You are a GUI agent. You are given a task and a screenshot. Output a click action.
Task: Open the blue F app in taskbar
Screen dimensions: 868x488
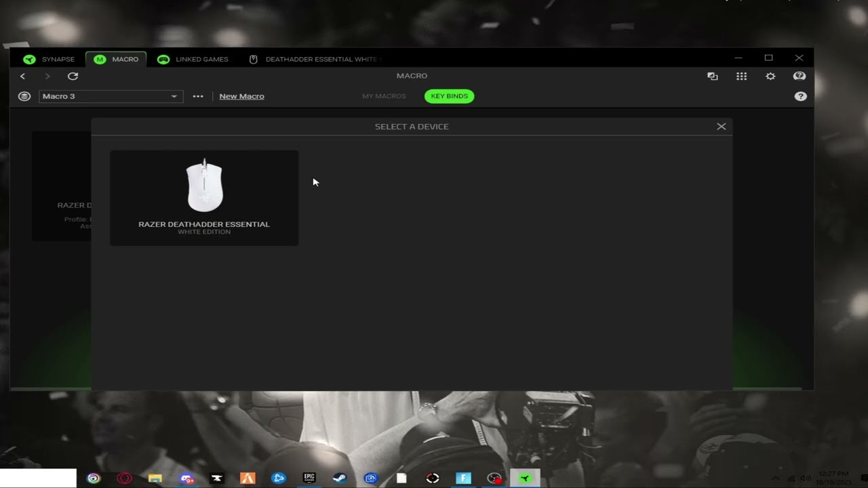tap(463, 478)
